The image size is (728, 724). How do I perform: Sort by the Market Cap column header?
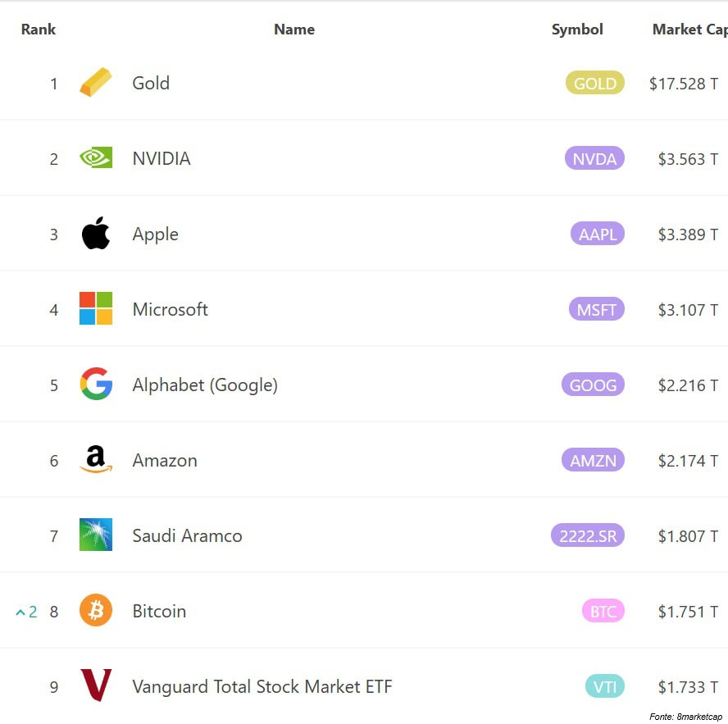690,30
